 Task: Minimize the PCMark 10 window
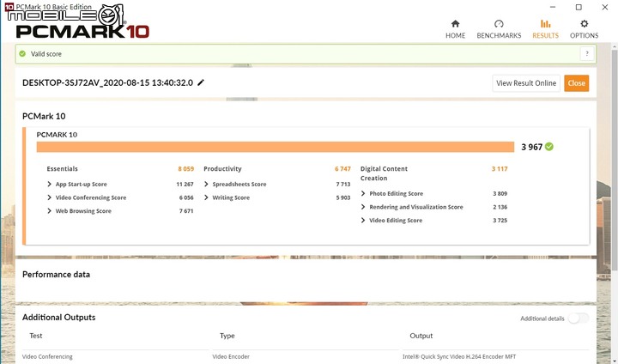coord(553,7)
